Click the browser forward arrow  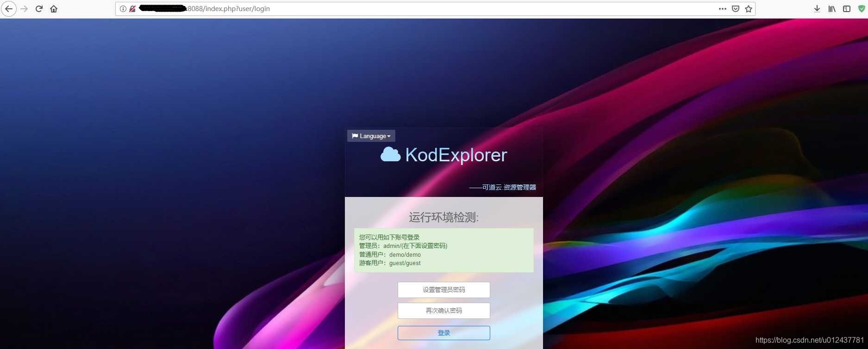coord(24,9)
